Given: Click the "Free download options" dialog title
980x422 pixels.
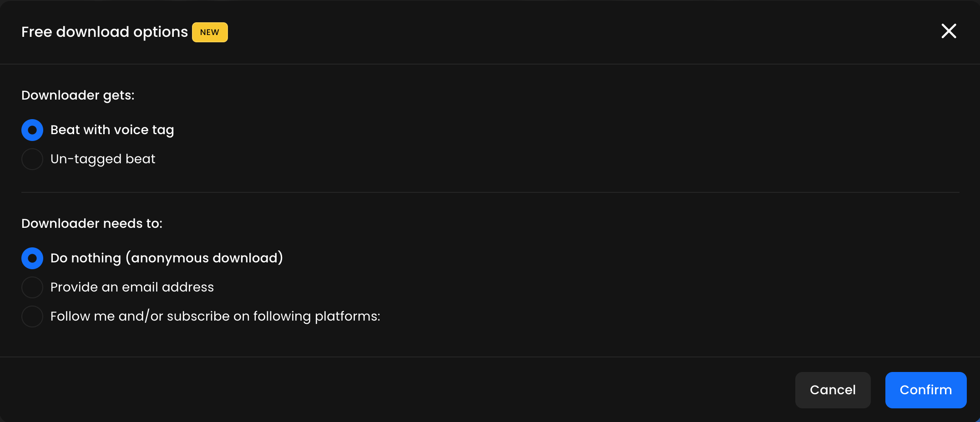Looking at the screenshot, I should click(x=104, y=32).
